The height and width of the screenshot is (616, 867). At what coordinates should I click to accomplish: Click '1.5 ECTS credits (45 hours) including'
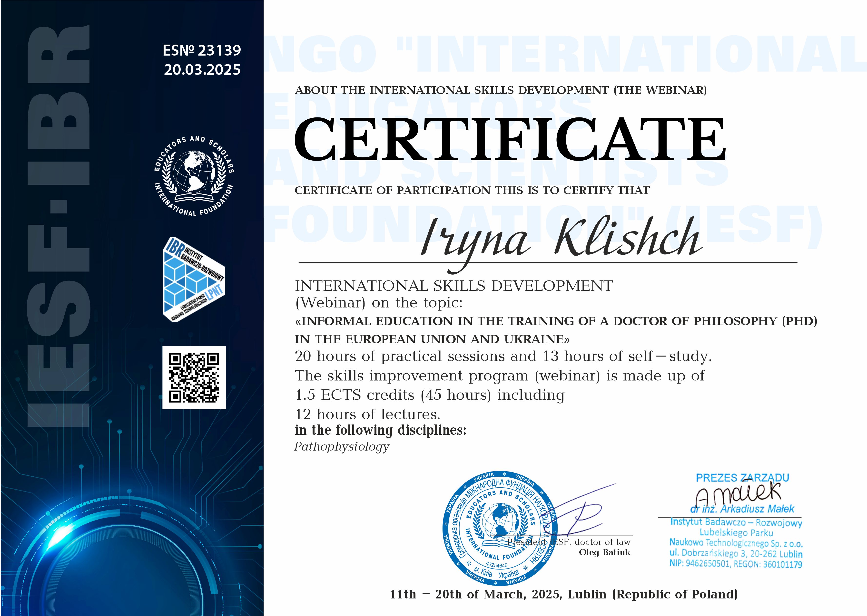point(430,395)
